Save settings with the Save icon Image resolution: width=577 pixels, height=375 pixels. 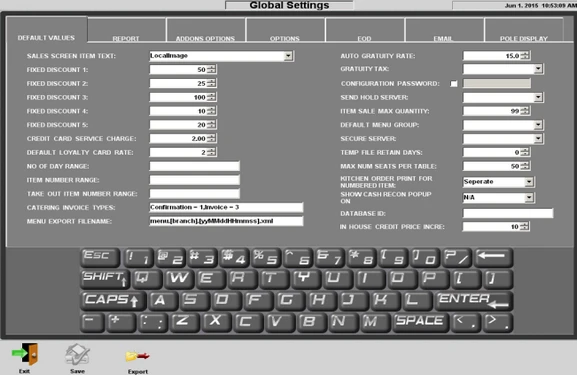tap(77, 354)
